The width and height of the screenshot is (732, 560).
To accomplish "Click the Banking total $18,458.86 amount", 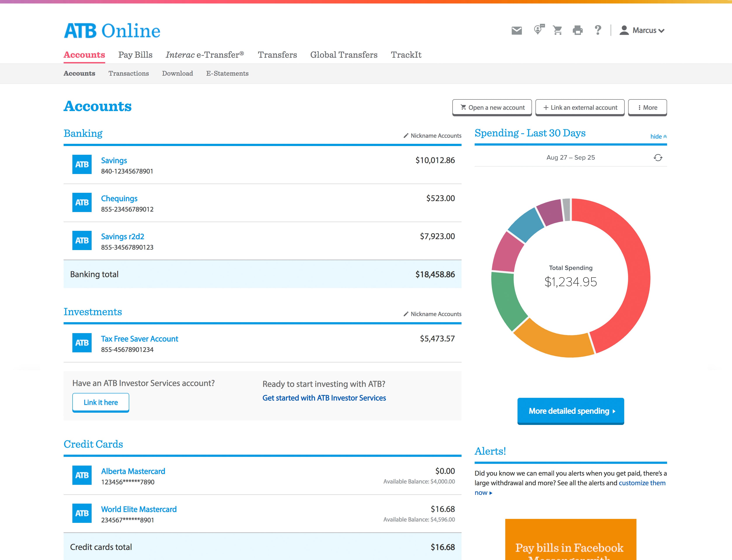I will click(x=435, y=274).
